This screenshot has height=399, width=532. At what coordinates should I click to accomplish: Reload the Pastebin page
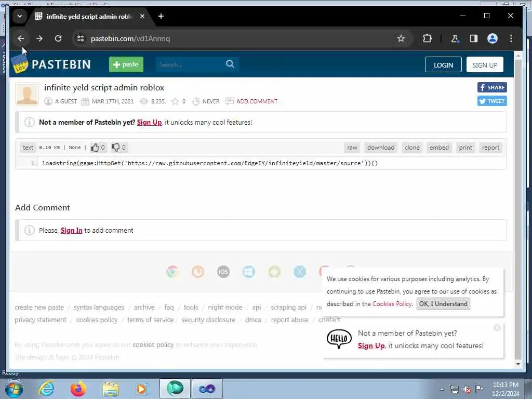click(x=58, y=38)
